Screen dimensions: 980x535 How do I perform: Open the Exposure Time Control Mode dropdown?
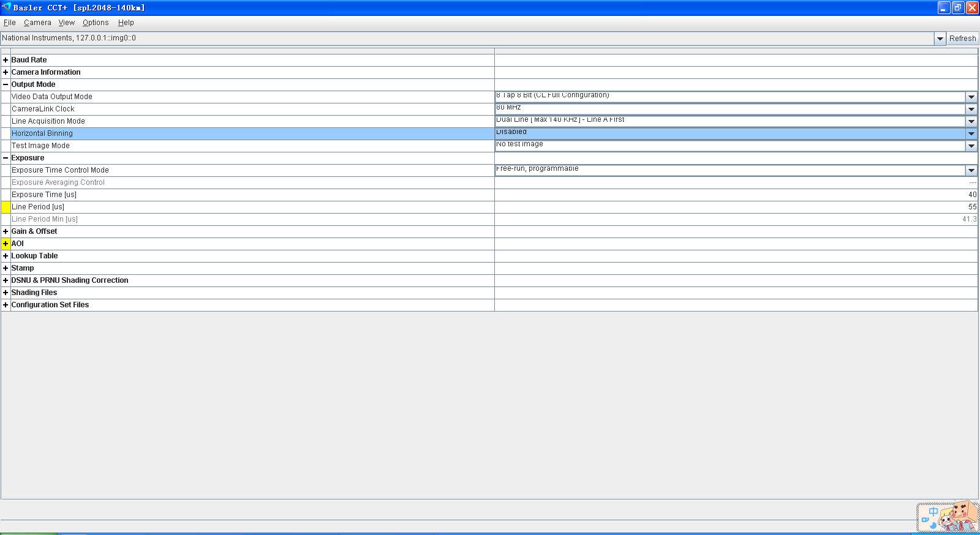coord(971,170)
